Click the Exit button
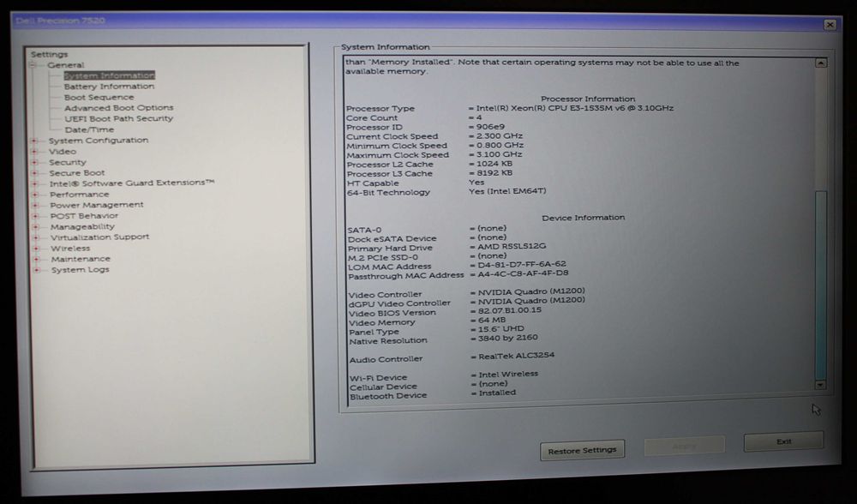 point(784,441)
